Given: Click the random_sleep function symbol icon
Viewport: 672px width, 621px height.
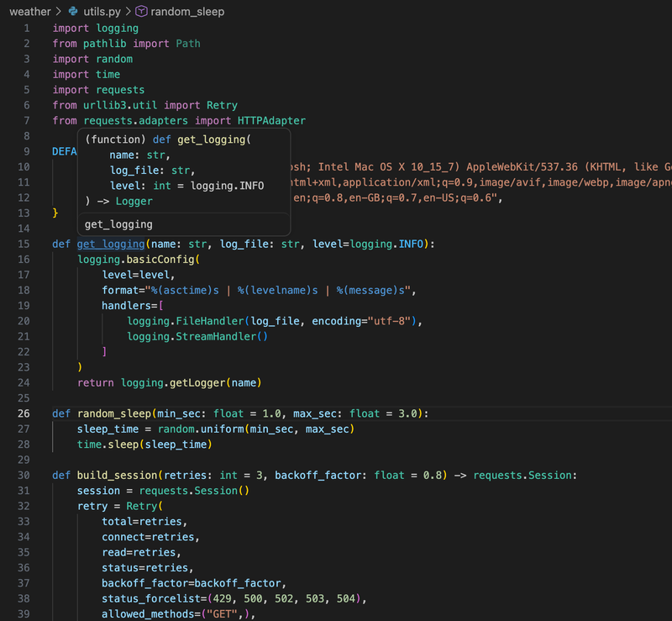Looking at the screenshot, I should pyautogui.click(x=141, y=11).
